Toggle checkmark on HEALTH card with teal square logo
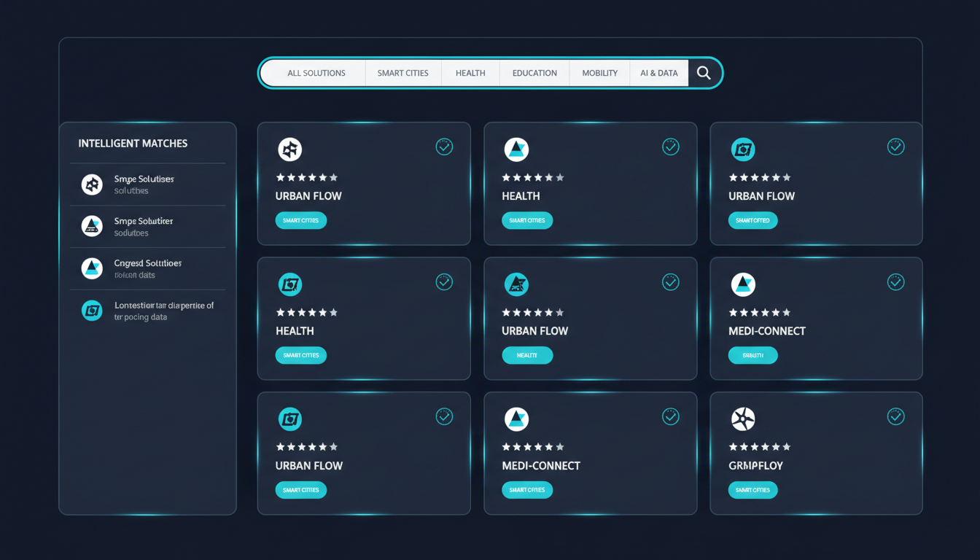 pos(444,281)
